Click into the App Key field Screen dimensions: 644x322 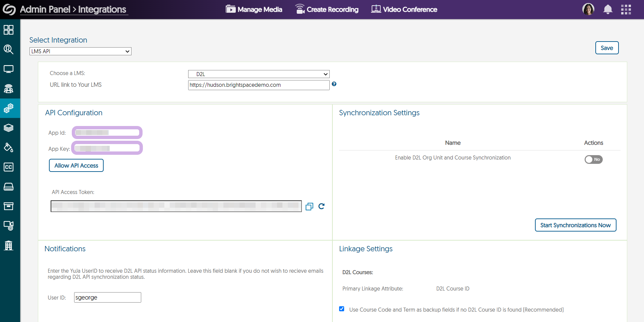(107, 148)
